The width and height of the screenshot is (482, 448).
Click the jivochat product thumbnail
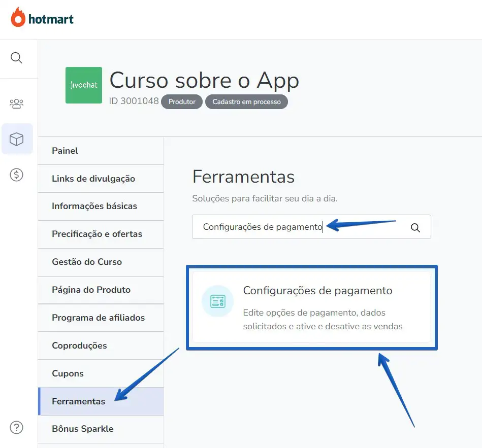[x=84, y=85]
